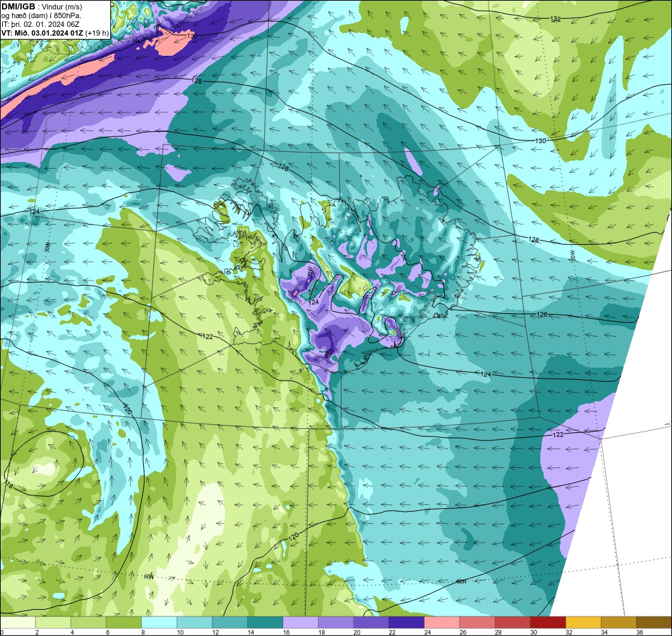Click the 0–2 m/s palest legend swatch
This screenshot has height=636, width=672.
(18, 623)
